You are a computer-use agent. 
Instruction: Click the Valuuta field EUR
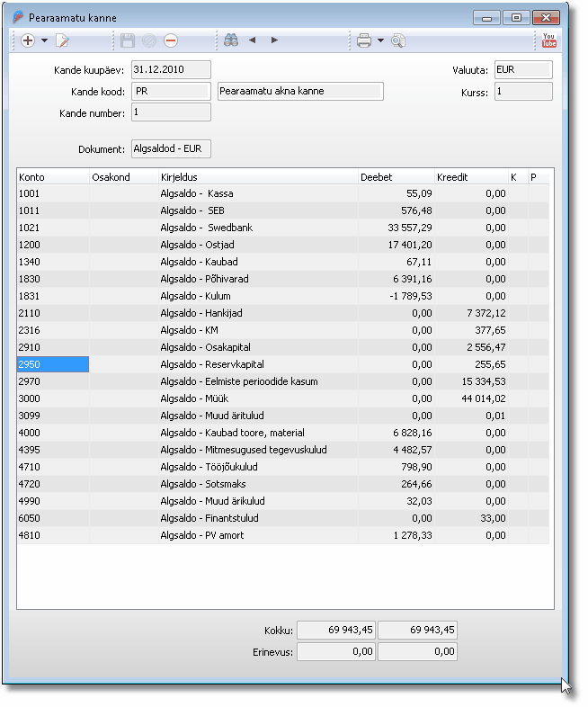[x=523, y=70]
